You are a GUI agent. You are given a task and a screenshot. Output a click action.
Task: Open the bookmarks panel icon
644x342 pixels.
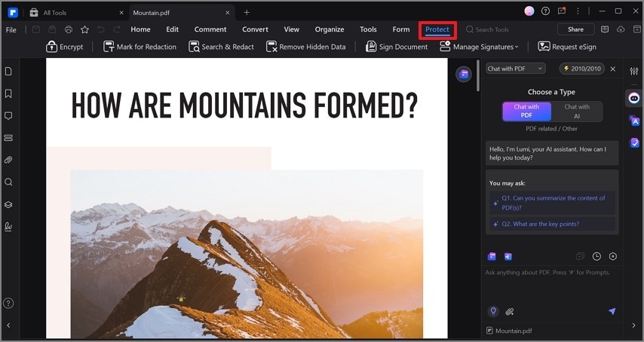click(x=8, y=94)
